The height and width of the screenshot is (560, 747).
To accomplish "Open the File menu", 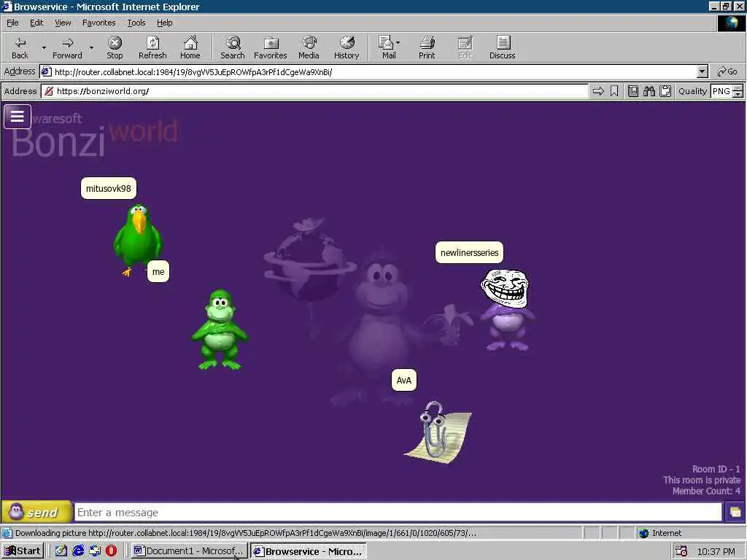I will pyautogui.click(x=12, y=23).
